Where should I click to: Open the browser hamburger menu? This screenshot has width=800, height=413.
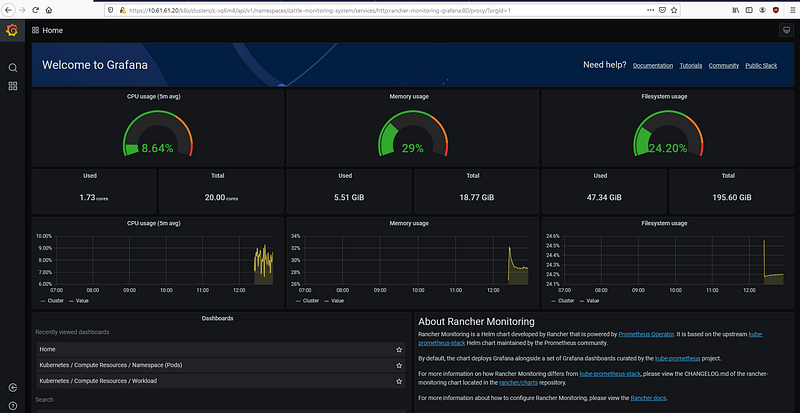pyautogui.click(x=792, y=10)
